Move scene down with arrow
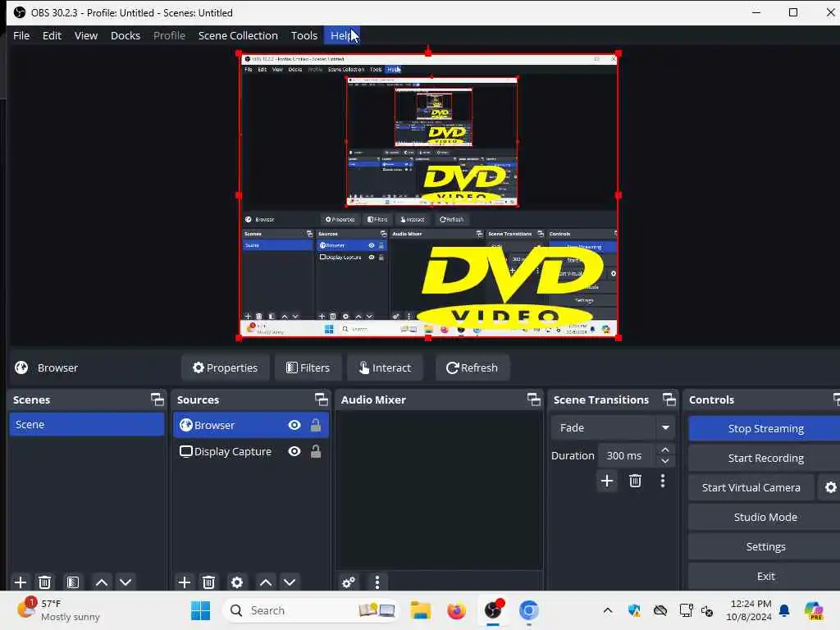Image resolution: width=840 pixels, height=630 pixels. (126, 582)
